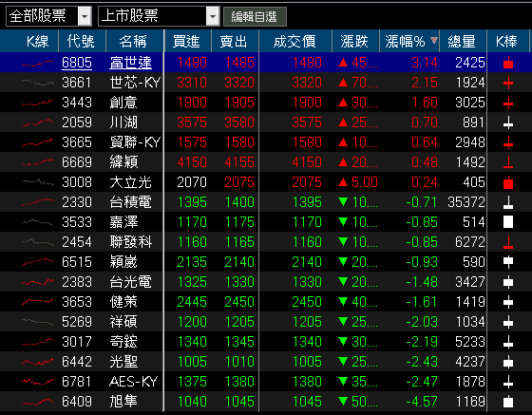
Task: Open the mini K-line chart for 貿聯-KY
Action: 37,142
